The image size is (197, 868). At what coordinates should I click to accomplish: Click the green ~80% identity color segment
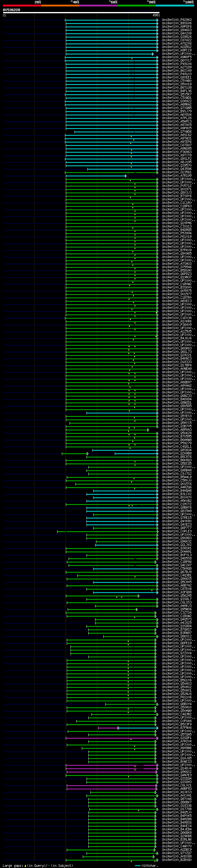137,6
